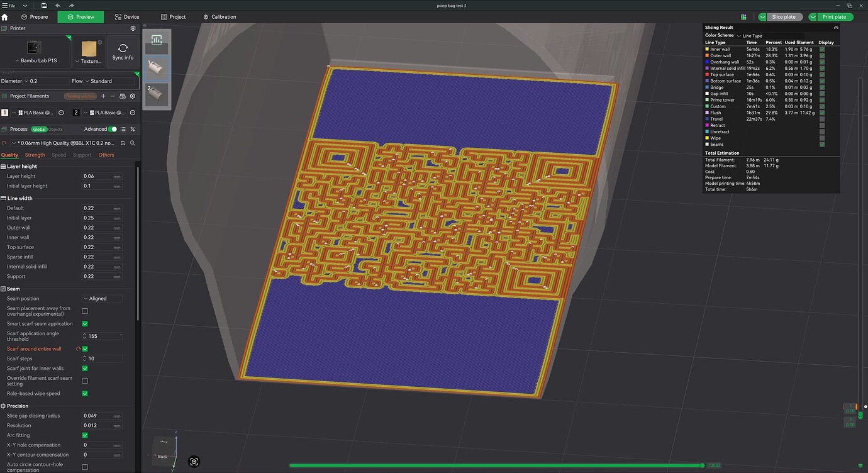Switch to the Prepare tab
Viewport: 868px width, 473px height.
click(x=34, y=17)
